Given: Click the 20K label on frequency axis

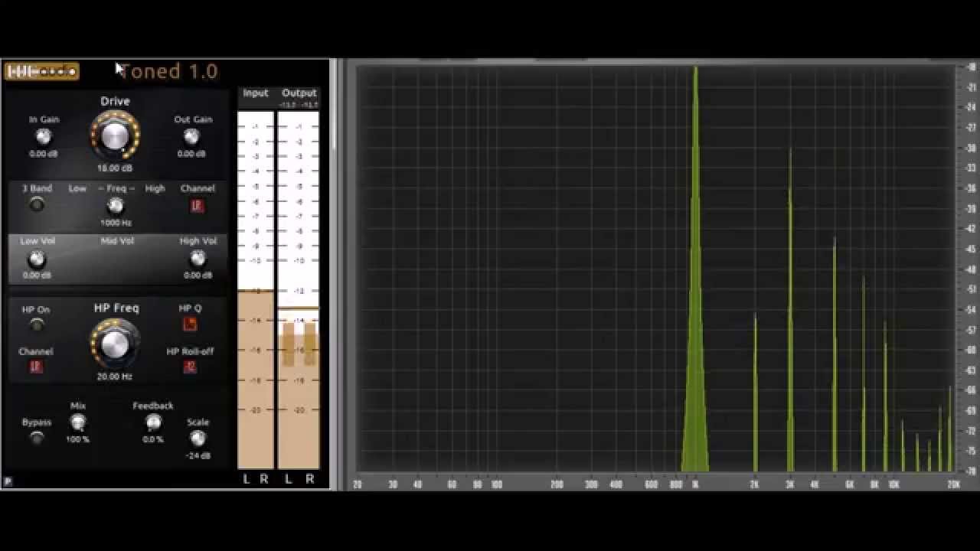Looking at the screenshot, I should click(952, 484).
